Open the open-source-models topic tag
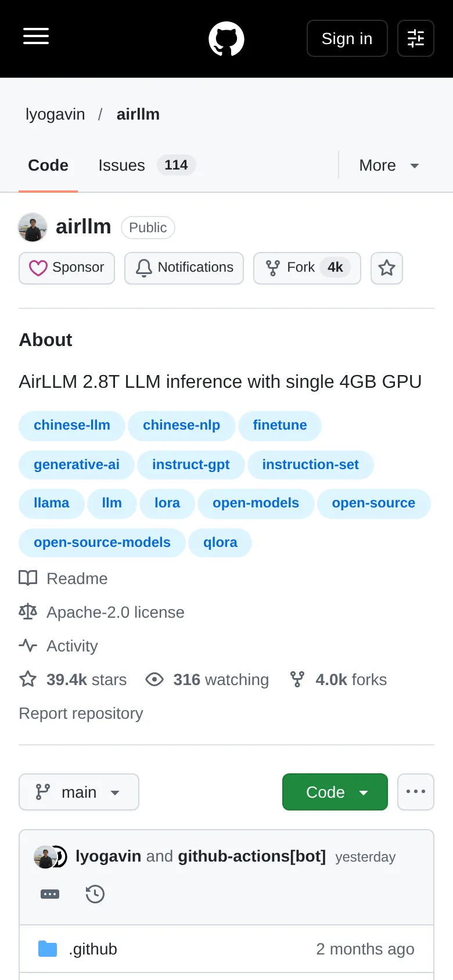Screen dimensions: 453x980 pos(102,543)
